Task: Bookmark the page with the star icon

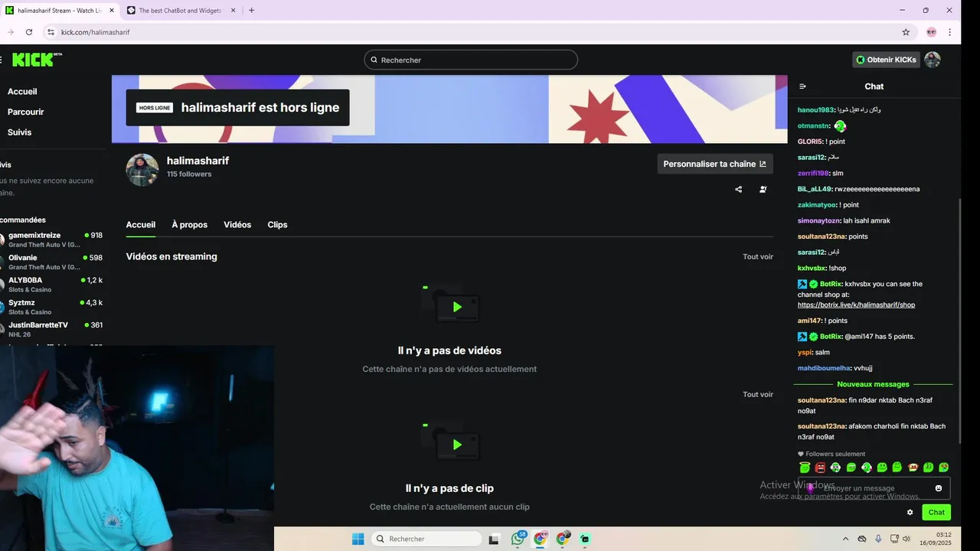Action: pos(906,32)
